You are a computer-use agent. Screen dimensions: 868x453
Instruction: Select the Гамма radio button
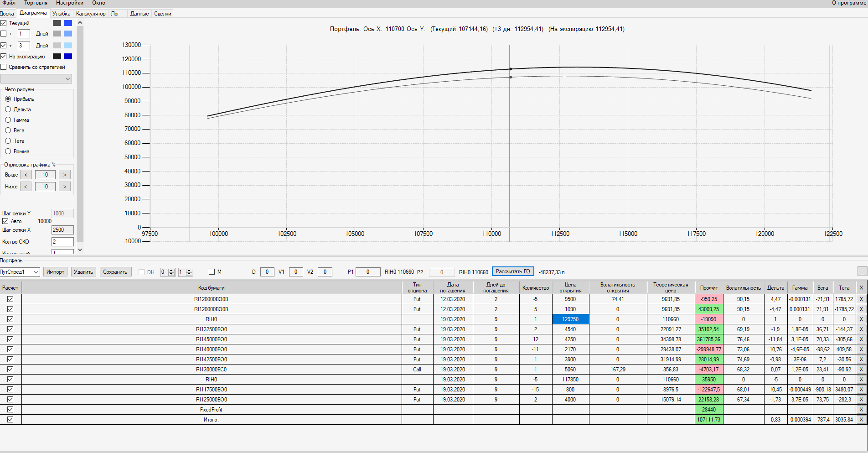[x=8, y=120]
